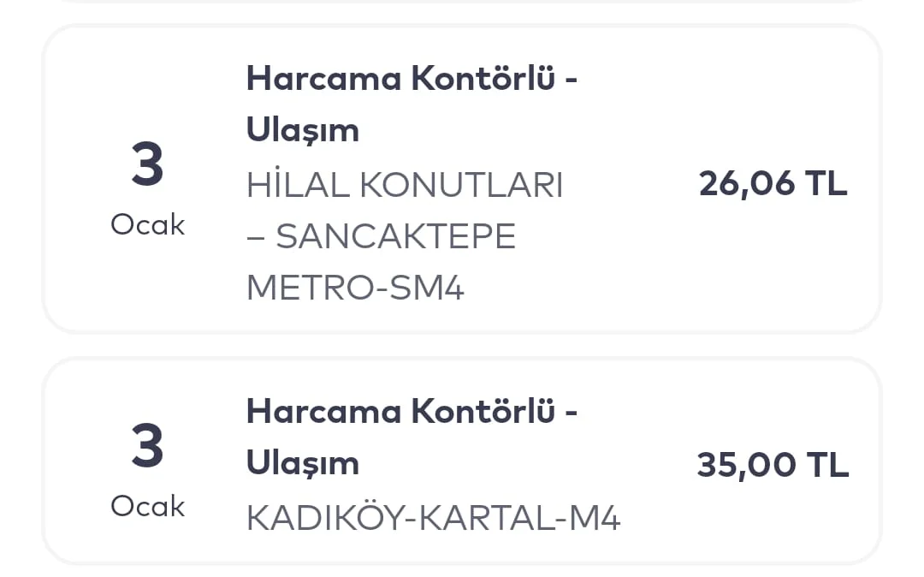The image size is (924, 577).
Task: Tap the 35,00 TL amount
Action: tap(772, 465)
